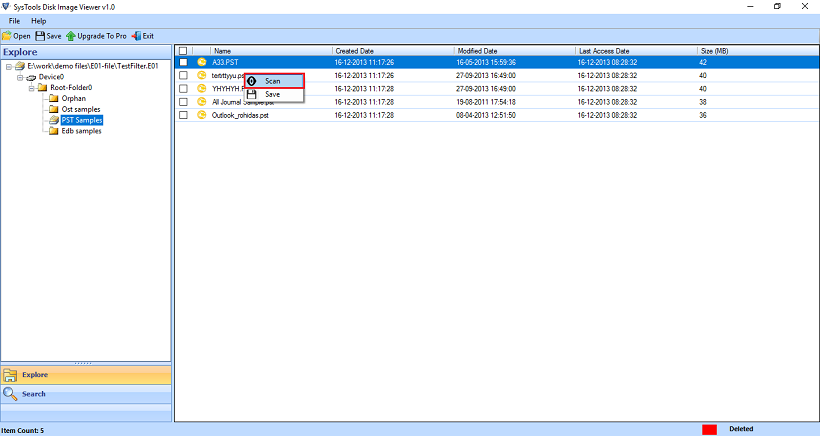Click the red Deleted legend swatch
The height and width of the screenshot is (436, 820).
[709, 429]
